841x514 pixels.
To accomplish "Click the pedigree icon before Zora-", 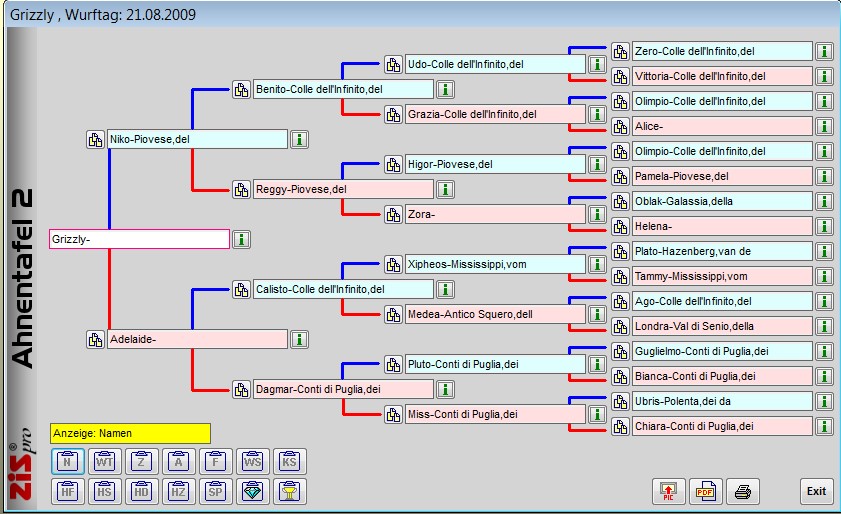I will coord(393,214).
